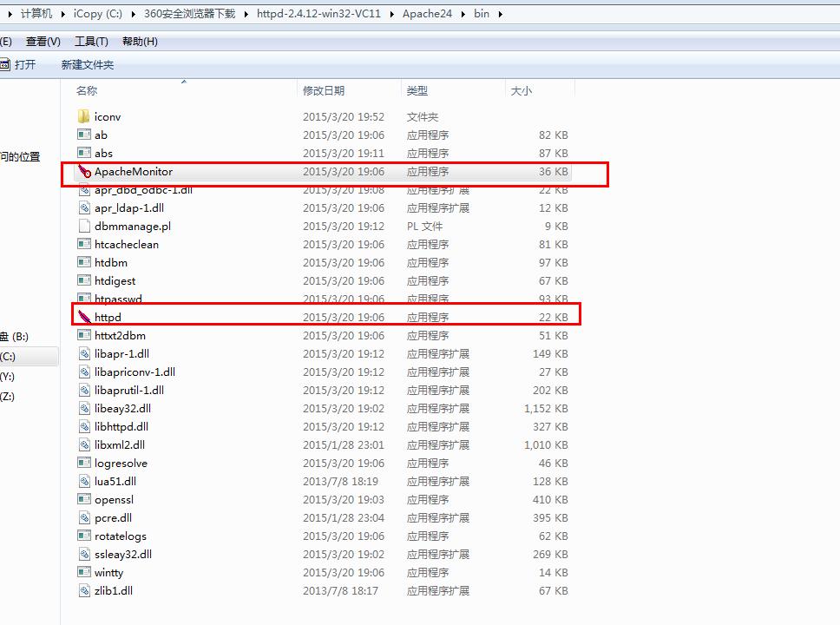Image resolution: width=840 pixels, height=625 pixels.
Task: Select the (Y:) drive in sidebar
Action: (x=8, y=377)
